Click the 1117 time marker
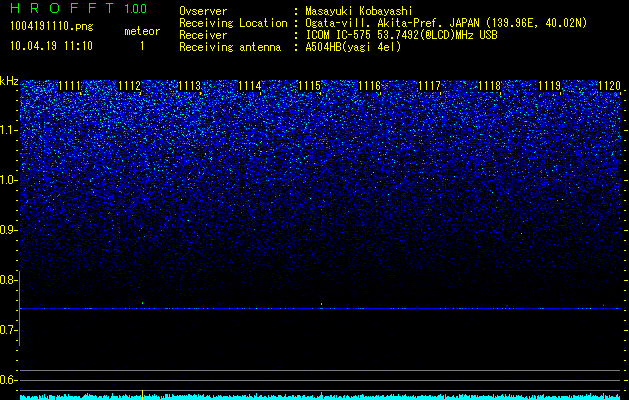 (429, 86)
